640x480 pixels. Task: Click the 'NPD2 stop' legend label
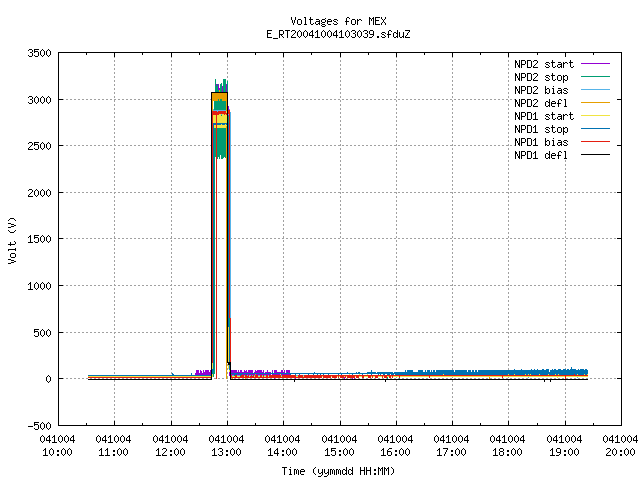pos(541,77)
